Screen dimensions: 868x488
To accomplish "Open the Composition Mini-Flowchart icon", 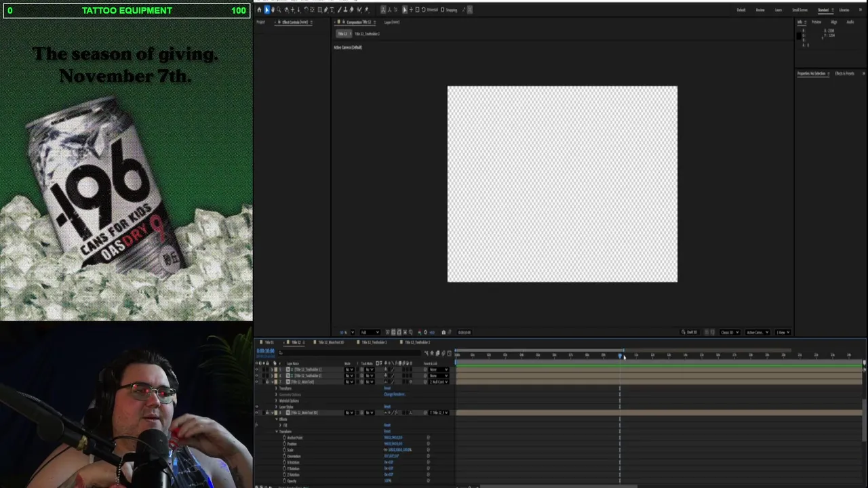I will coord(427,353).
